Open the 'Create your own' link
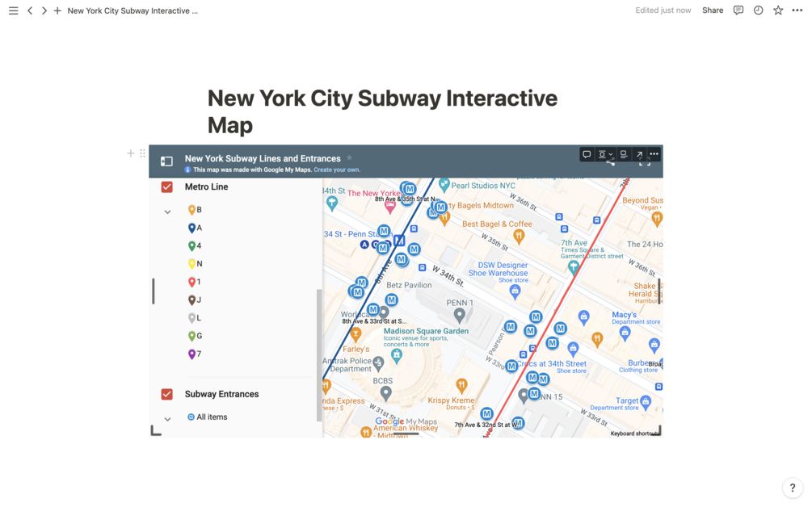812x507 pixels. click(x=337, y=170)
